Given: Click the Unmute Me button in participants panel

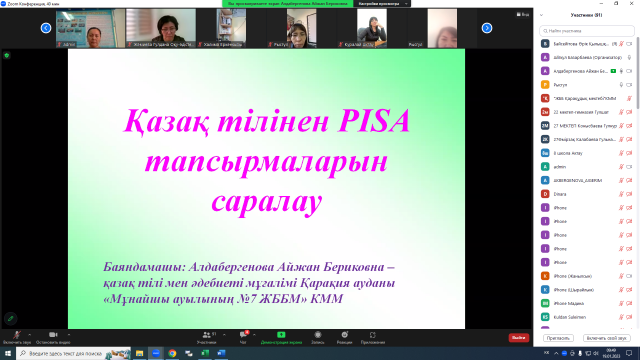Looking at the screenshot, I should [606, 338].
